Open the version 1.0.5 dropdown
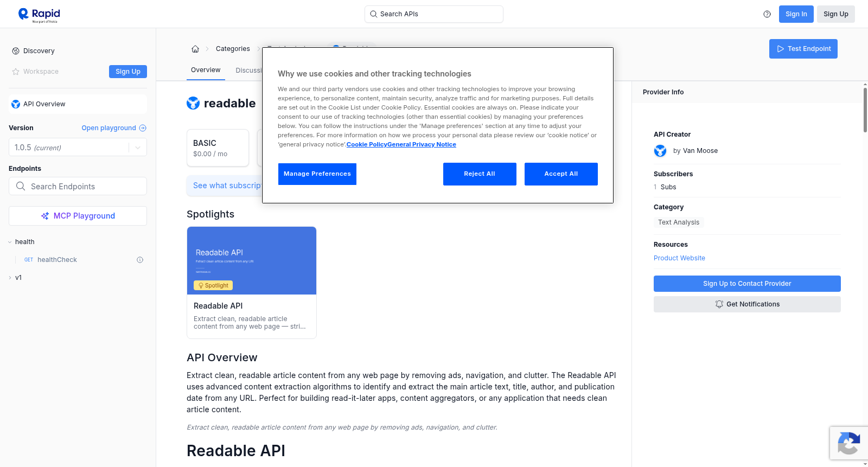The width and height of the screenshot is (868, 467). [78, 148]
